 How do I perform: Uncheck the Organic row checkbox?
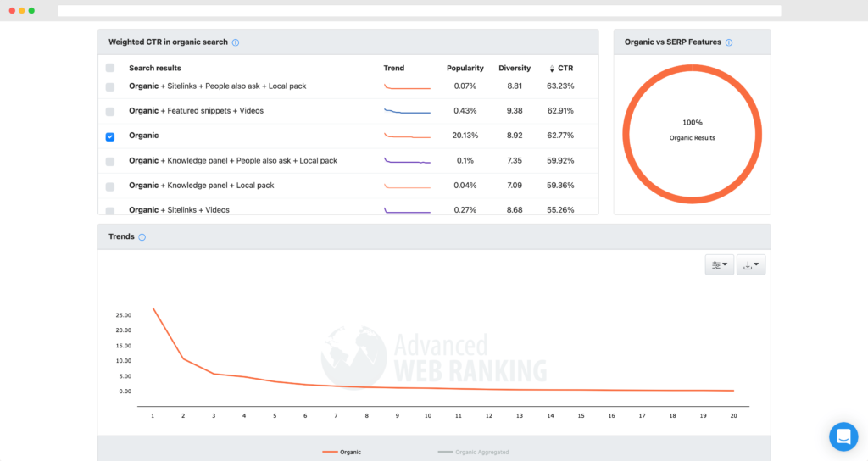(110, 136)
